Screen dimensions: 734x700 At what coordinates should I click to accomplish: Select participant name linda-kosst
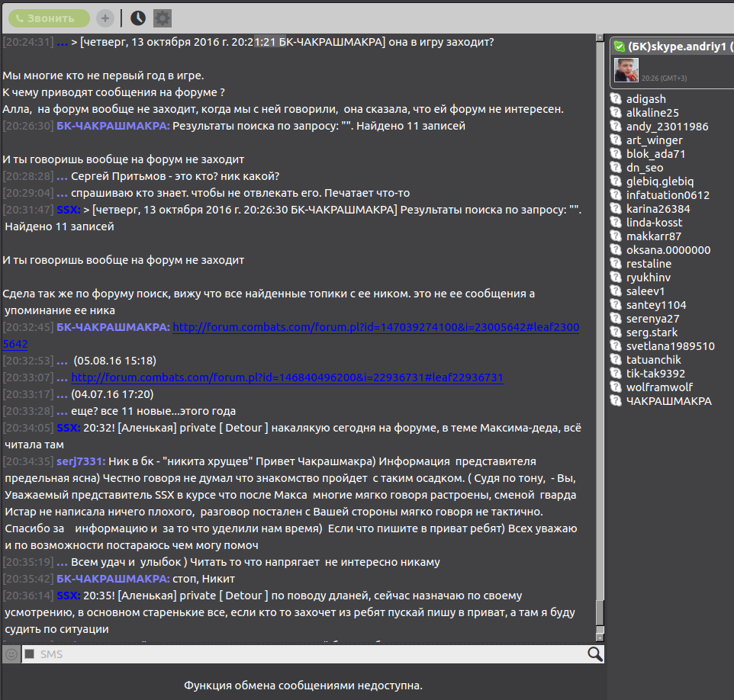click(x=655, y=223)
